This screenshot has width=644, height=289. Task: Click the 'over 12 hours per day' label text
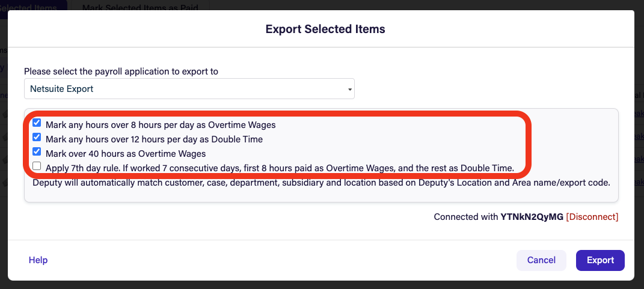(154, 139)
